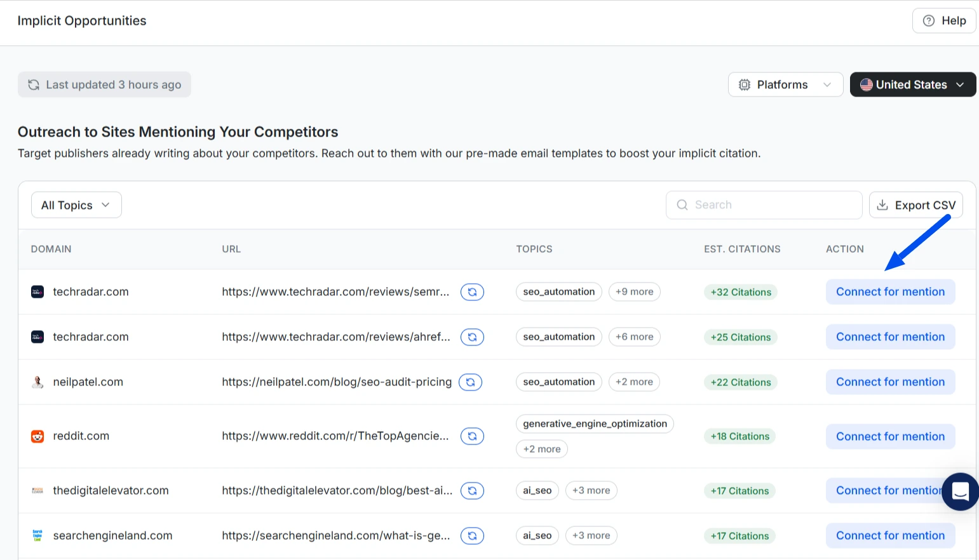Click the refresh icon next to neilpatel.com URL
Image resolution: width=979 pixels, height=560 pixels.
click(x=470, y=382)
